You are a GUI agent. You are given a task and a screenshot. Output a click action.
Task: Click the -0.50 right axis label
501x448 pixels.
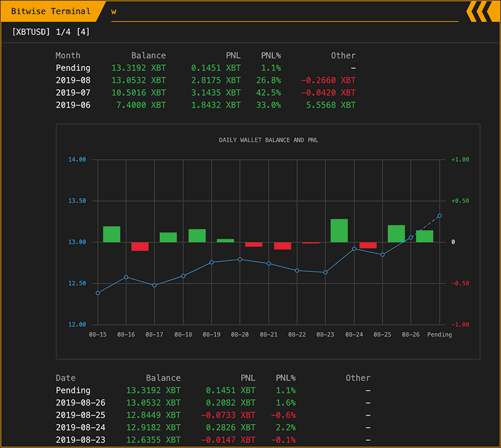click(x=460, y=284)
